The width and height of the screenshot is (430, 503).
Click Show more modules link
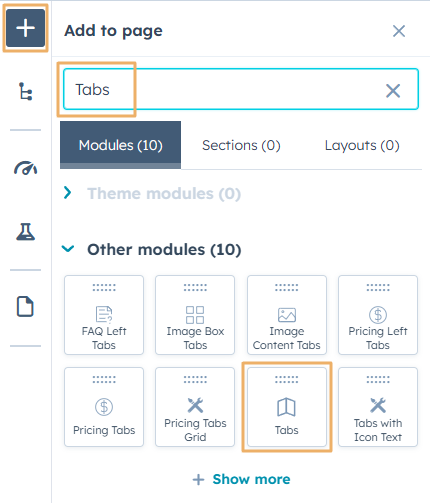(241, 479)
